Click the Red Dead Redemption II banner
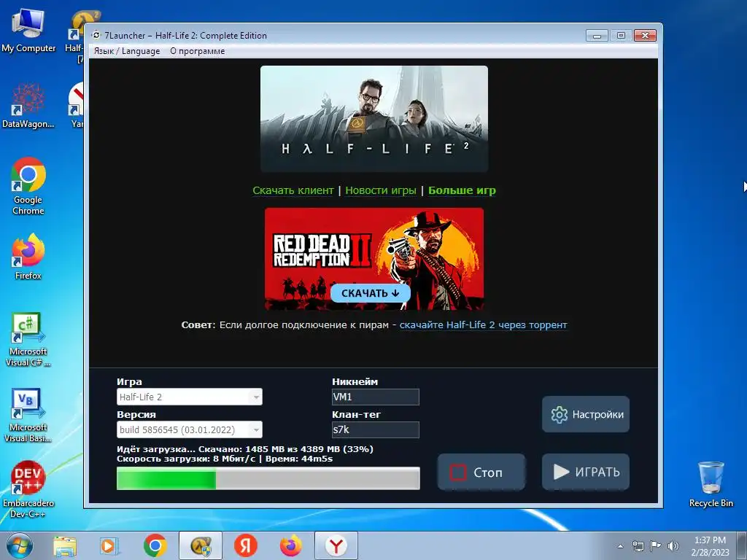Image resolution: width=747 pixels, height=560 pixels. [374, 259]
